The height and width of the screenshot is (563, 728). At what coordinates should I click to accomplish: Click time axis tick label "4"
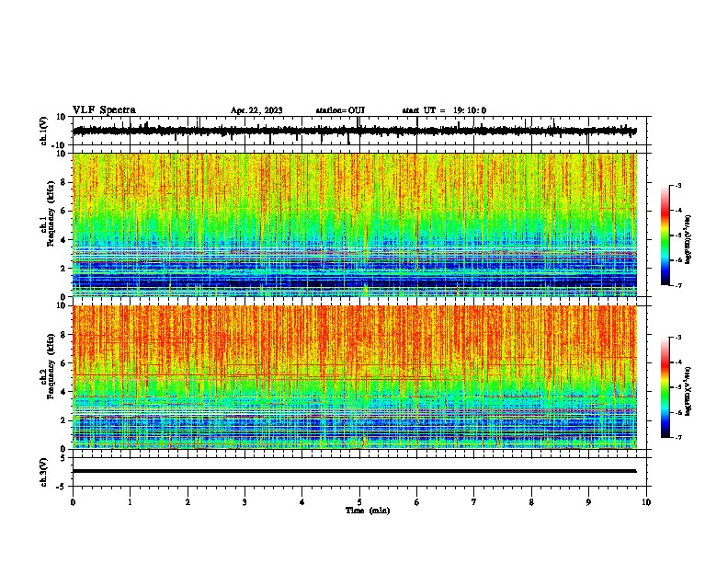(302, 502)
